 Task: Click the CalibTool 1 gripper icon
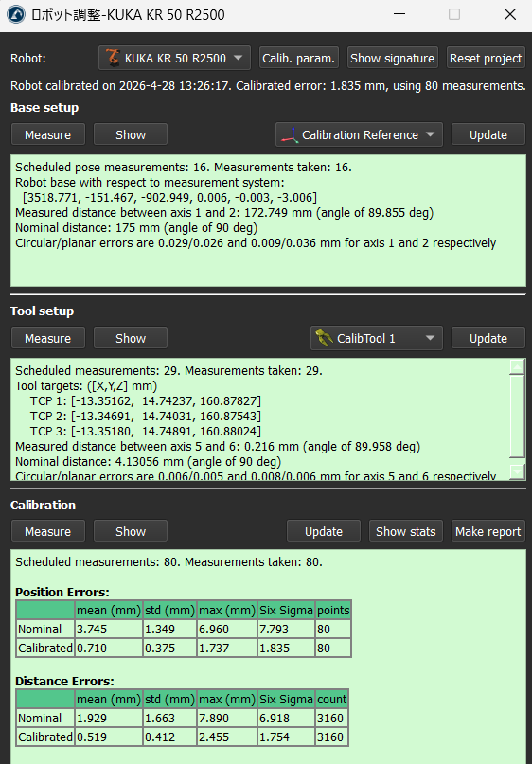pyautogui.click(x=324, y=338)
